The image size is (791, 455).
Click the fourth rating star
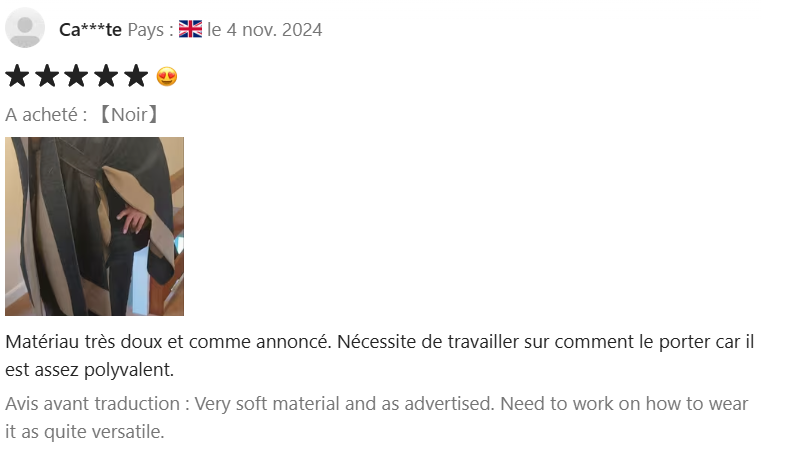click(105, 77)
